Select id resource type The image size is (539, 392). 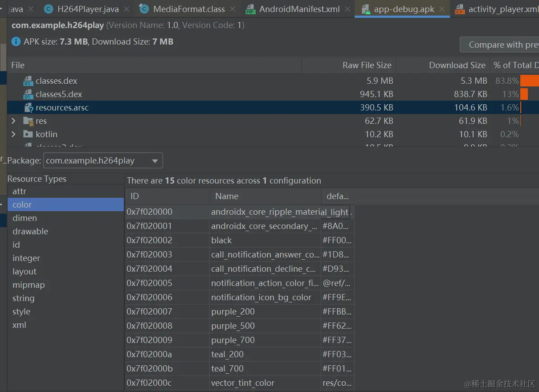point(65,245)
